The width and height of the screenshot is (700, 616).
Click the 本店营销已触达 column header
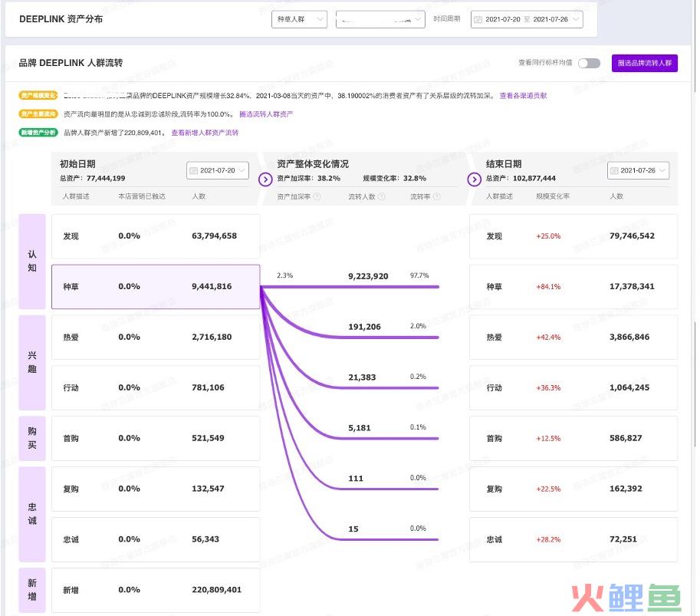142,196
